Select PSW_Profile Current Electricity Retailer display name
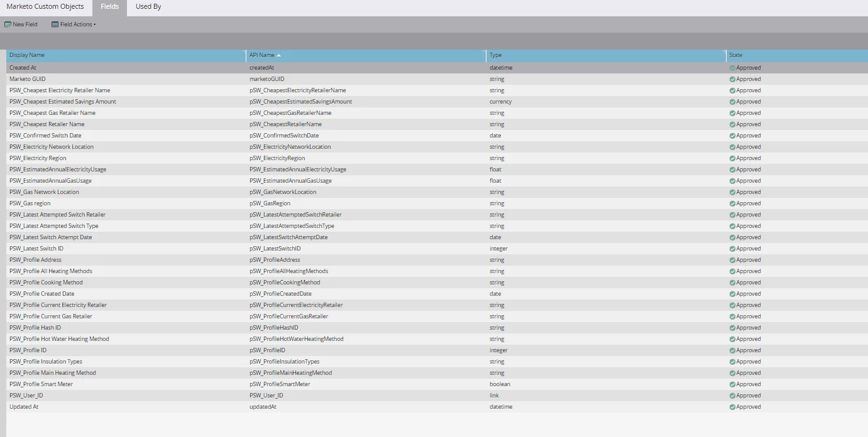 click(x=58, y=305)
